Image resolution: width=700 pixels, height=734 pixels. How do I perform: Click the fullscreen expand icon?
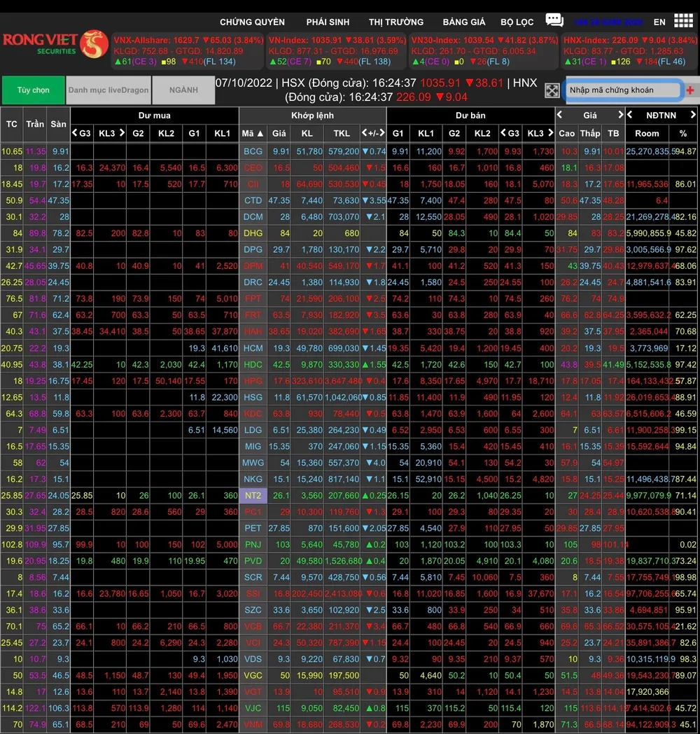click(x=552, y=90)
